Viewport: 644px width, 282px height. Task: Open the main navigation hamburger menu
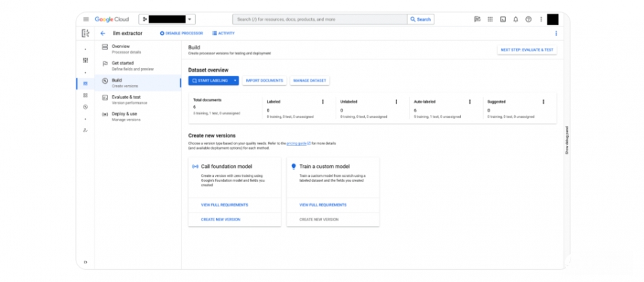86,19
